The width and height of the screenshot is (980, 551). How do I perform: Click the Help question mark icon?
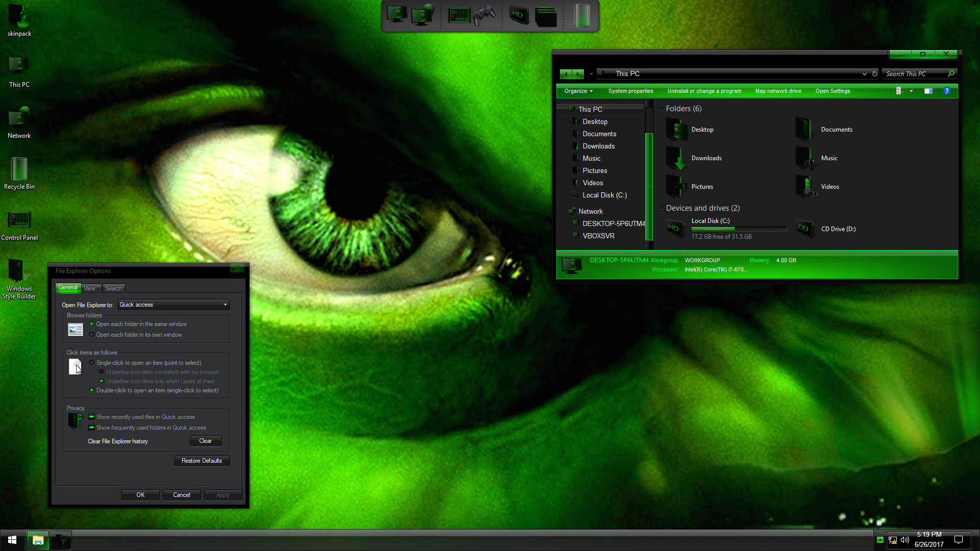tap(946, 91)
